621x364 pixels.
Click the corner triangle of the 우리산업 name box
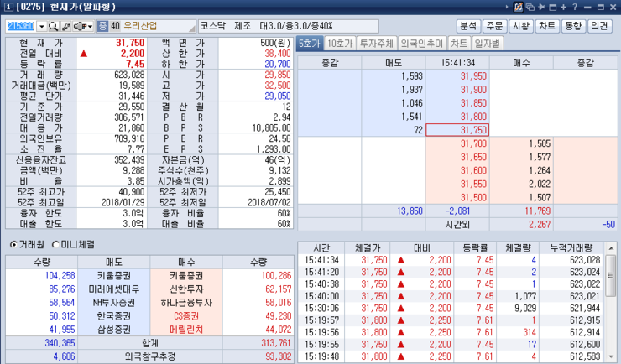[x=192, y=29]
